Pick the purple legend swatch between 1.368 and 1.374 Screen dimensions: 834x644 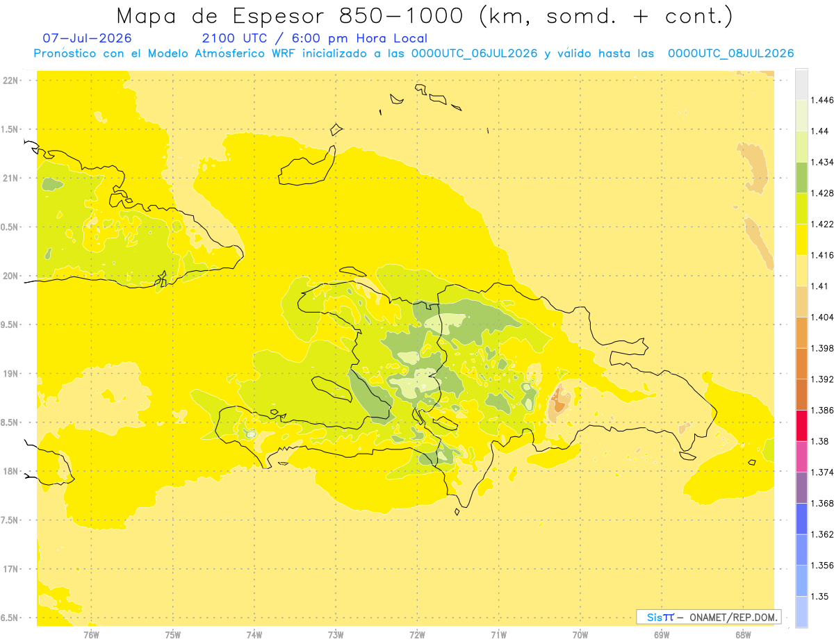801,488
